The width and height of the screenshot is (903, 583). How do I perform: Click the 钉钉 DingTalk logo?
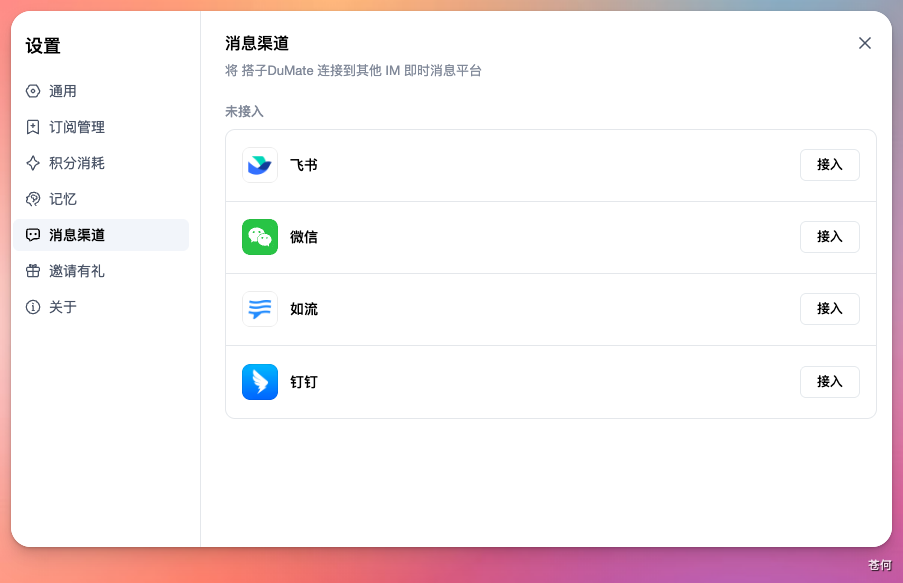pos(260,381)
